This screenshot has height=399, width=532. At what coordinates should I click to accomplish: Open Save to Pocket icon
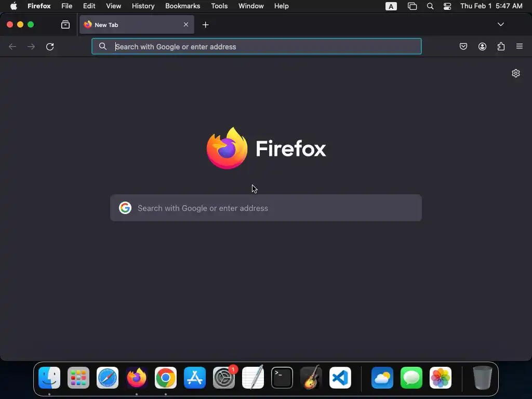click(x=463, y=46)
